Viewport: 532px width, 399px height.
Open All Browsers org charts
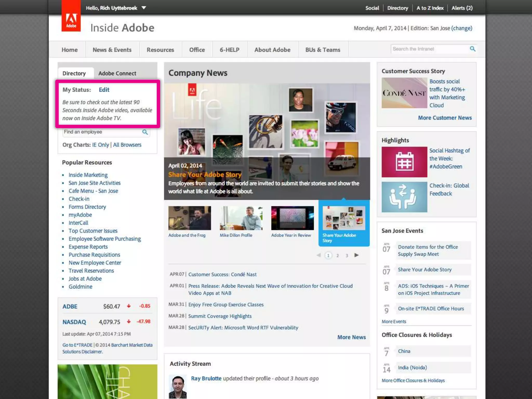click(x=127, y=145)
